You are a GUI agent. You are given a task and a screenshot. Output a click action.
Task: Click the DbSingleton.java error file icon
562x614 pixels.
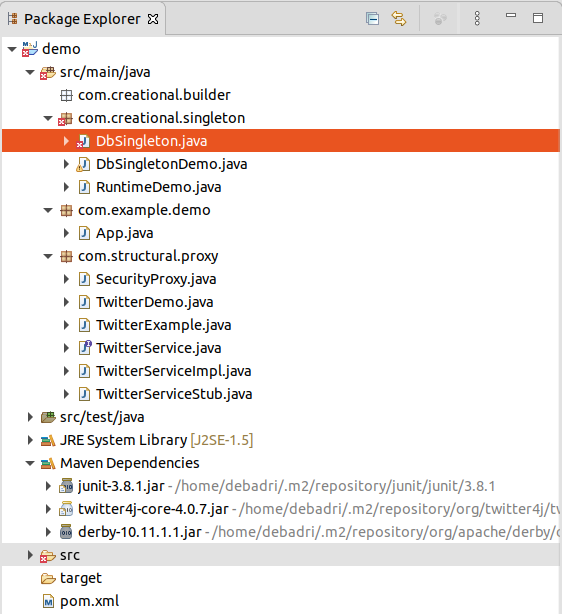[83, 141]
